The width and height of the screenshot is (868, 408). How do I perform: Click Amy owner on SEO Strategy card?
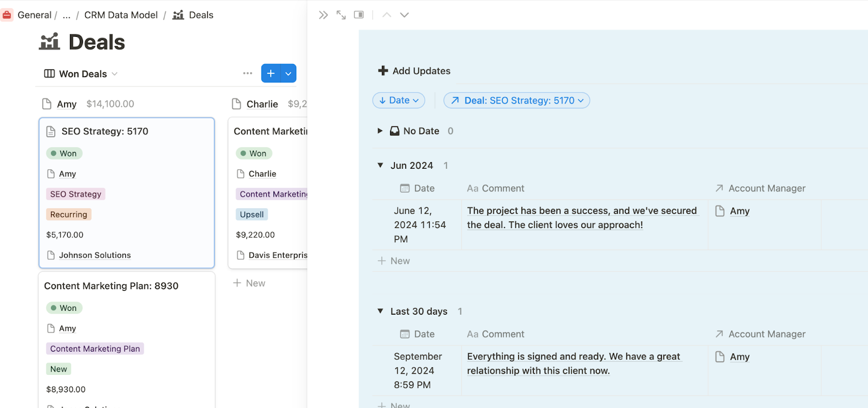(x=67, y=174)
